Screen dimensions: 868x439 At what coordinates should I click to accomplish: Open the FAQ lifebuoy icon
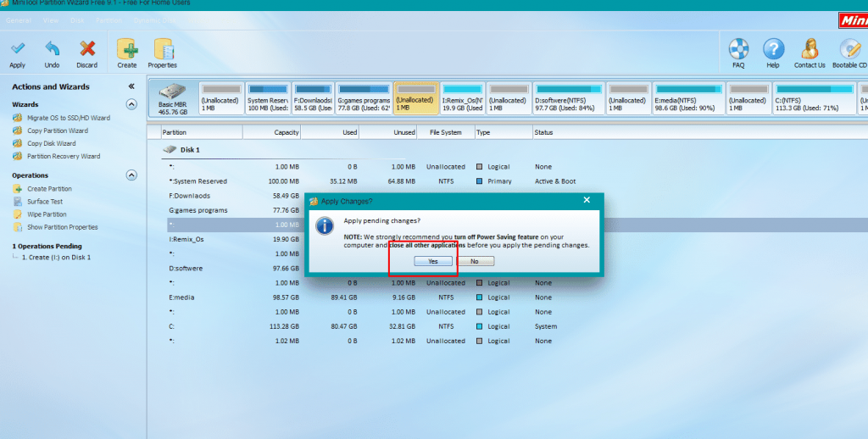(738, 49)
